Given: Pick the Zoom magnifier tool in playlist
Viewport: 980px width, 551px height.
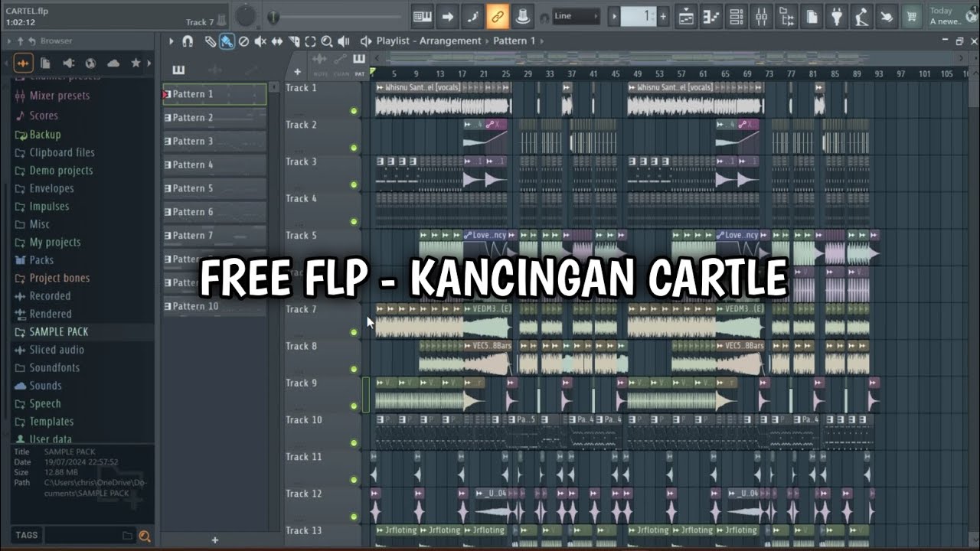Looking at the screenshot, I should pyautogui.click(x=327, y=41).
